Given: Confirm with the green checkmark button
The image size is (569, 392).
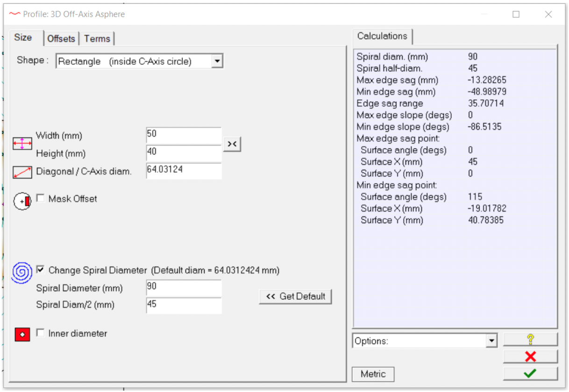Looking at the screenshot, I should pos(530,373).
